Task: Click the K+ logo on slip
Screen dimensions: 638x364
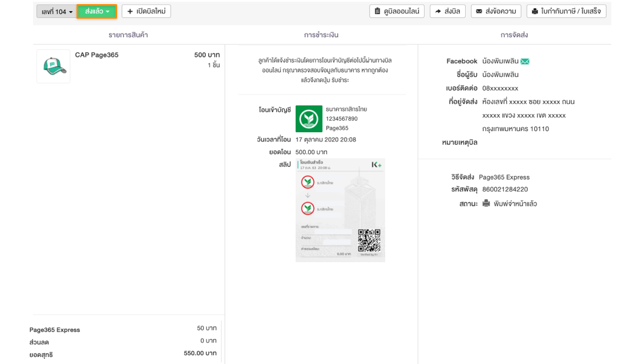Action: click(x=376, y=165)
